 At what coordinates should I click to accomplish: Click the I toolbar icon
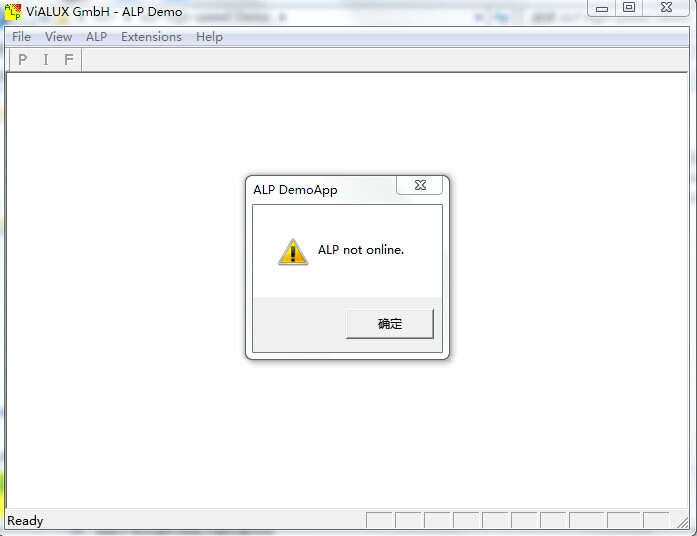[46, 60]
